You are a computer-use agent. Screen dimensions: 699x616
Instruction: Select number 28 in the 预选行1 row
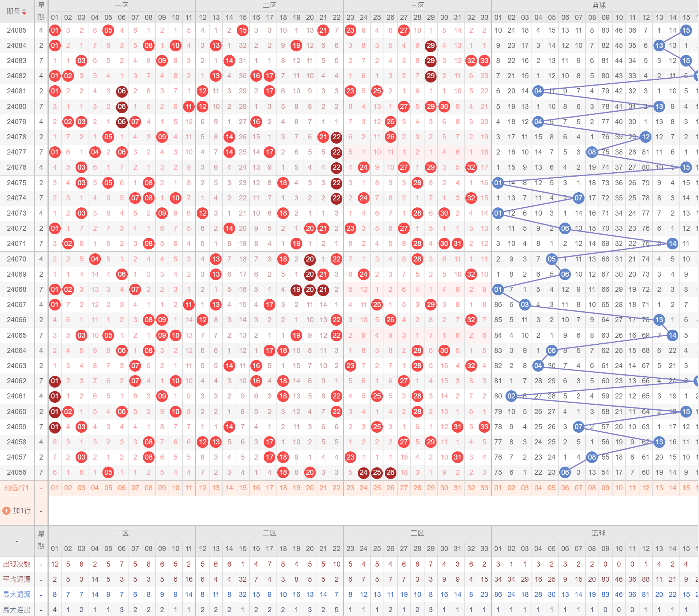[x=417, y=488]
